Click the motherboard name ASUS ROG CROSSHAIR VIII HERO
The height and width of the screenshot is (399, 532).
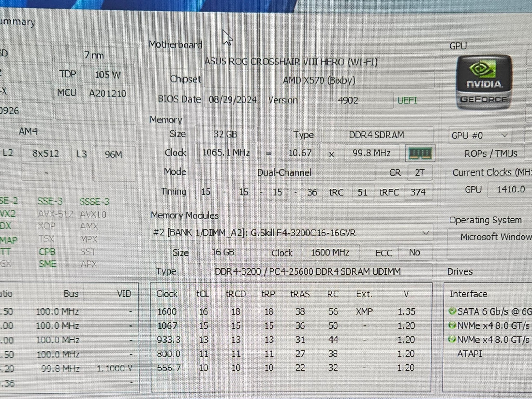tap(291, 62)
